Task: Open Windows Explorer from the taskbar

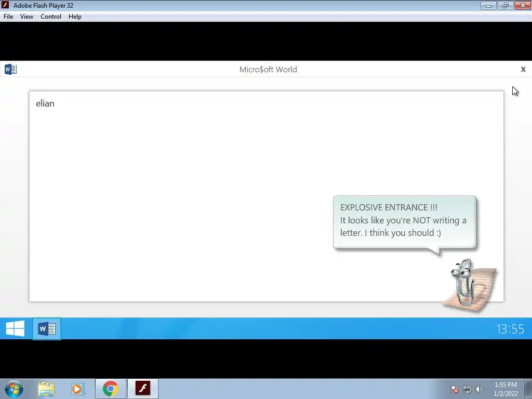Action: [x=46, y=389]
